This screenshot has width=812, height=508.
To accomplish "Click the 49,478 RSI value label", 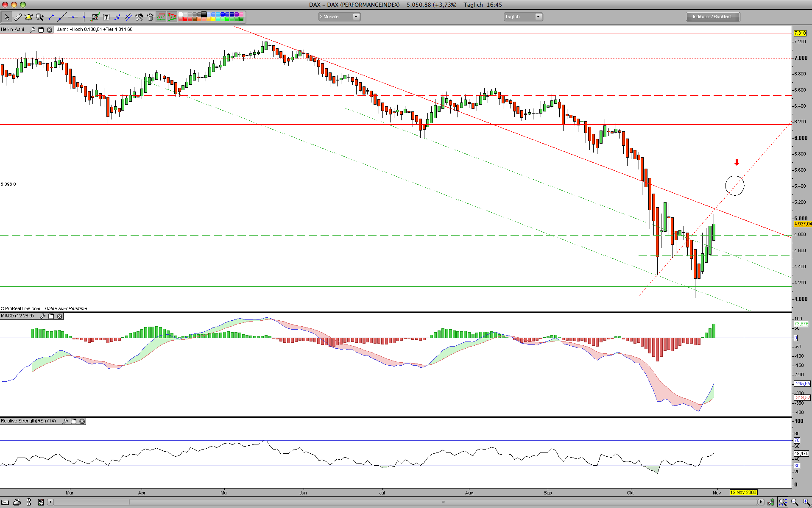I will click(801, 453).
